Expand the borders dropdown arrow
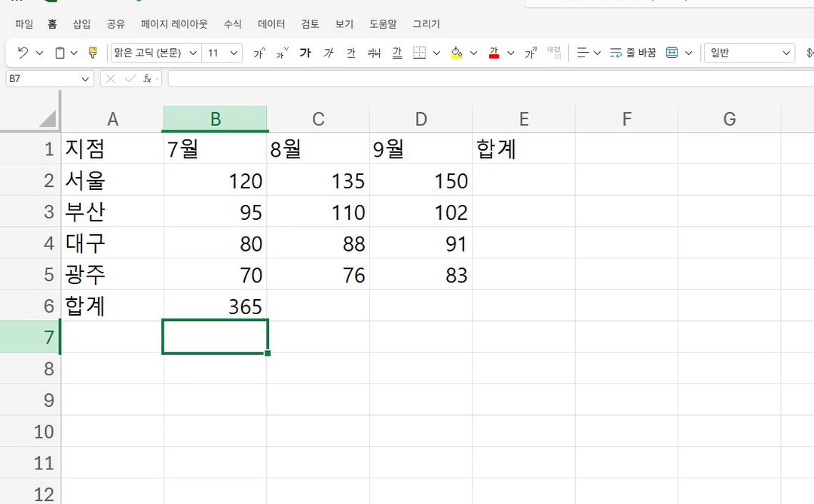This screenshot has width=814, height=504. coord(436,53)
